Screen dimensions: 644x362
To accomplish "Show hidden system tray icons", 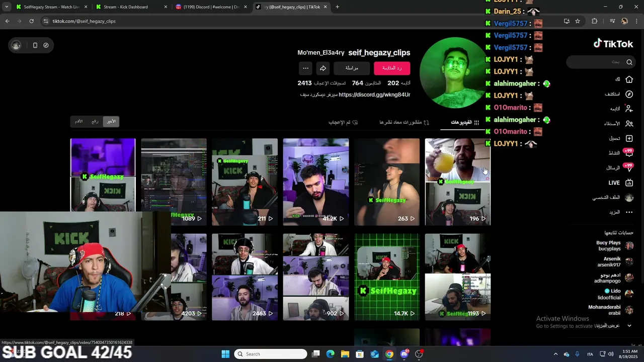I will point(555,354).
